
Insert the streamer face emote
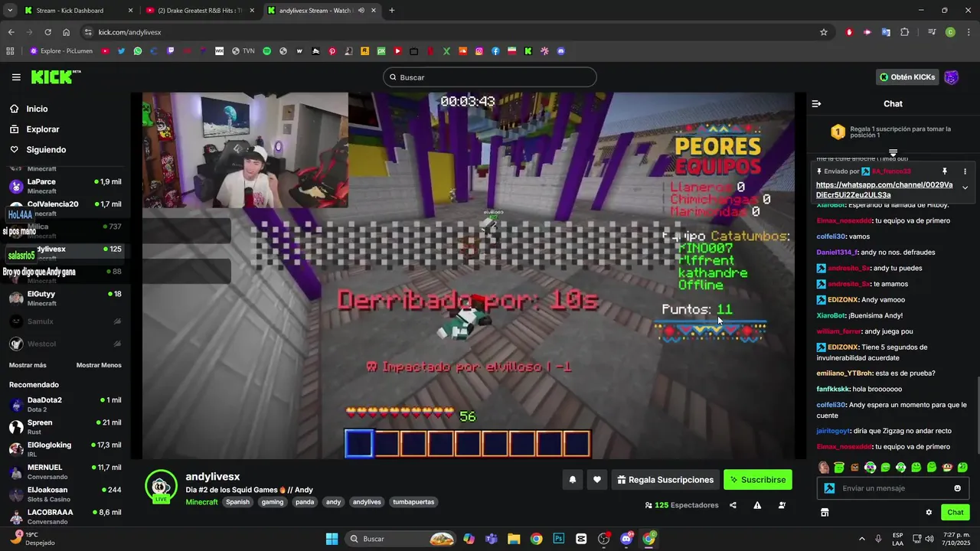click(x=824, y=468)
